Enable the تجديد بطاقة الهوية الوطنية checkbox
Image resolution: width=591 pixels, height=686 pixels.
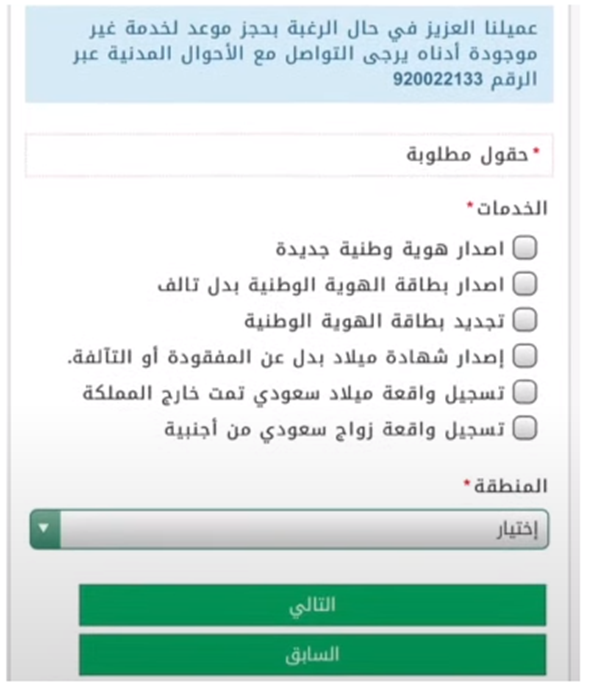tap(525, 320)
